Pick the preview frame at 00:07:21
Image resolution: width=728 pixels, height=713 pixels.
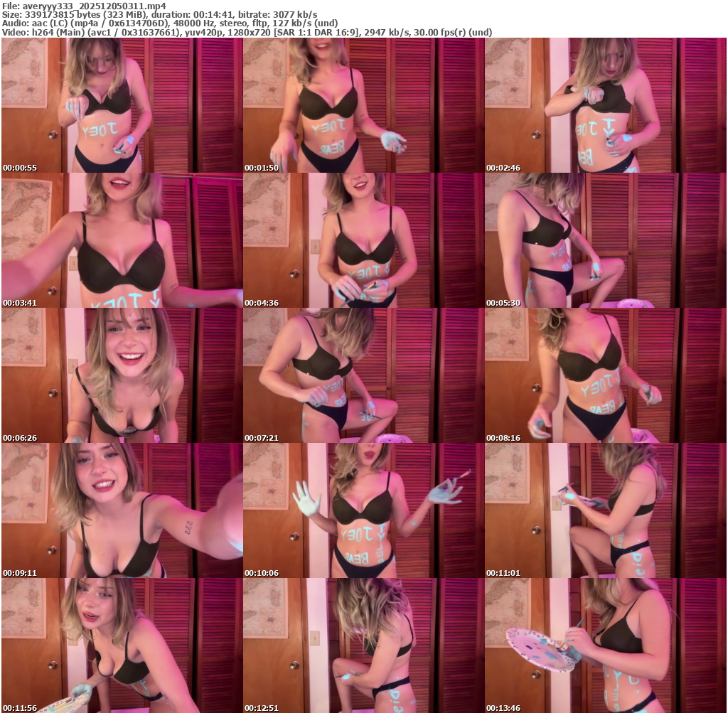(363, 375)
